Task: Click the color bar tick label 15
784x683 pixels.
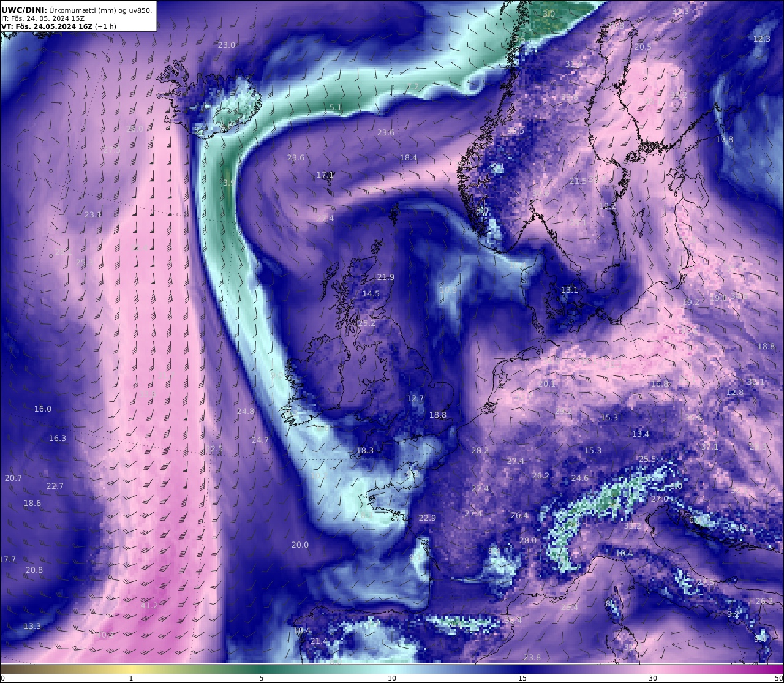Action: click(522, 678)
